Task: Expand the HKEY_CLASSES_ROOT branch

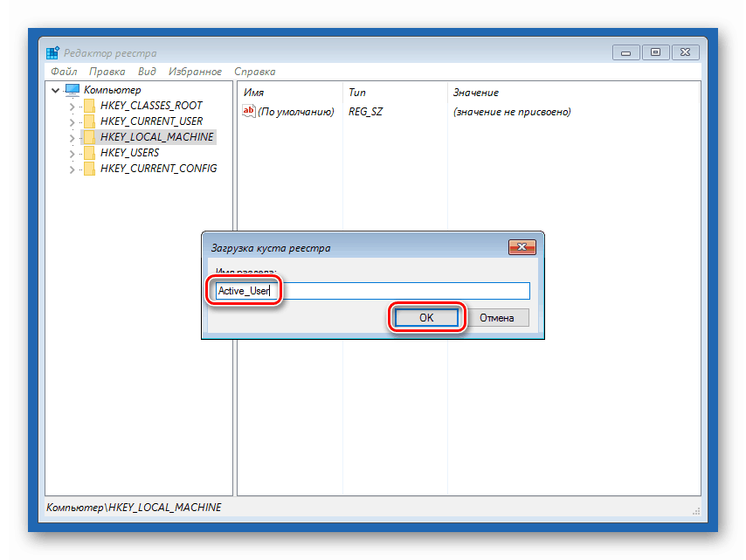Action: (x=72, y=107)
